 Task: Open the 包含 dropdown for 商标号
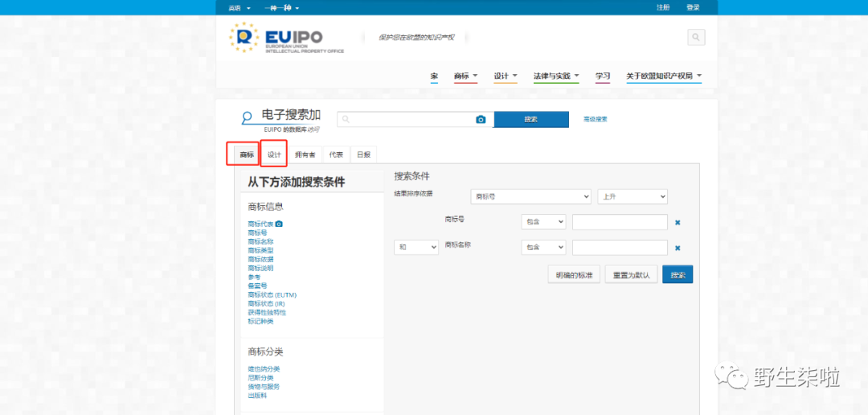[543, 222]
